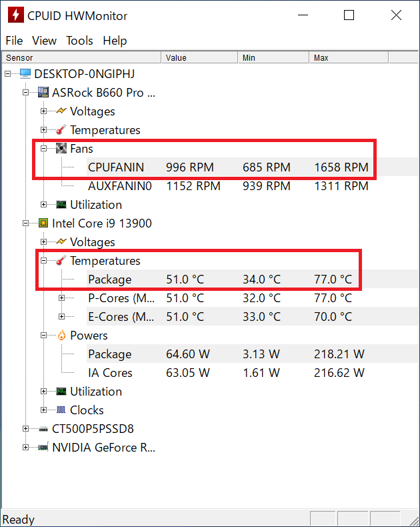This screenshot has height=527, width=420.
Task: Expand the E-Cores temperature node
Action: coord(61,317)
